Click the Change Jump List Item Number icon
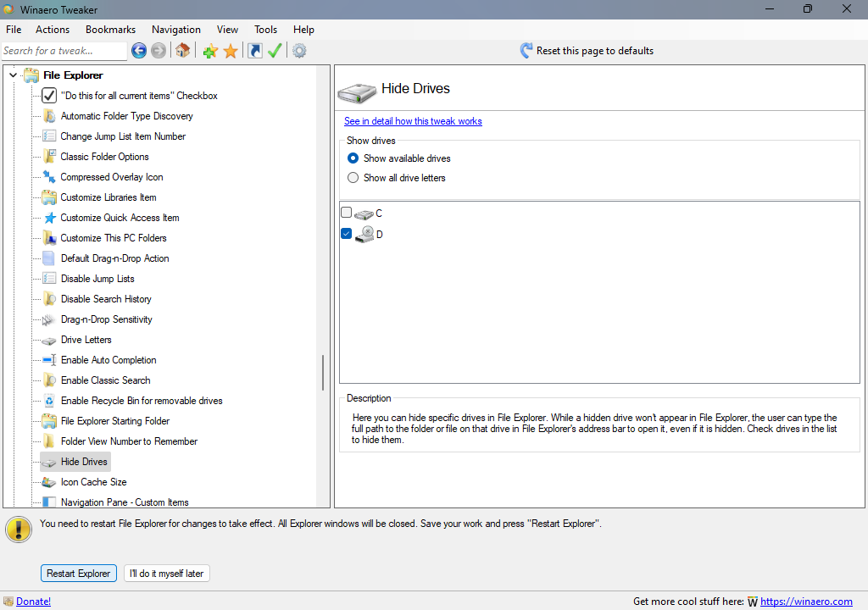 [49, 136]
